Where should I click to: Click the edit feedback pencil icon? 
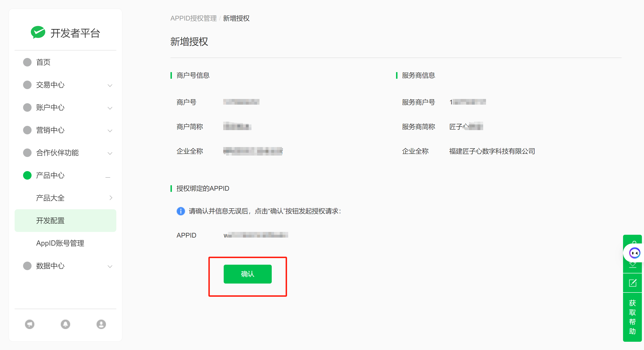click(632, 283)
